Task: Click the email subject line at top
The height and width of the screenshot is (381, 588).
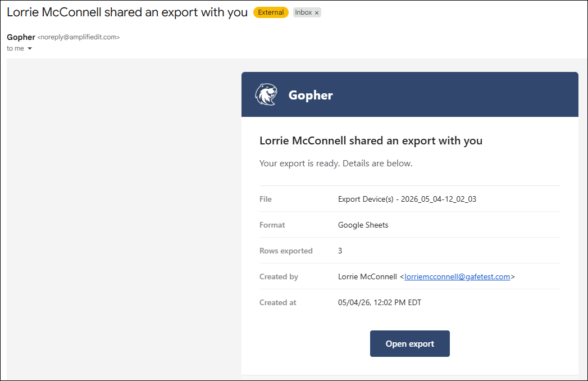Action: coord(127,12)
